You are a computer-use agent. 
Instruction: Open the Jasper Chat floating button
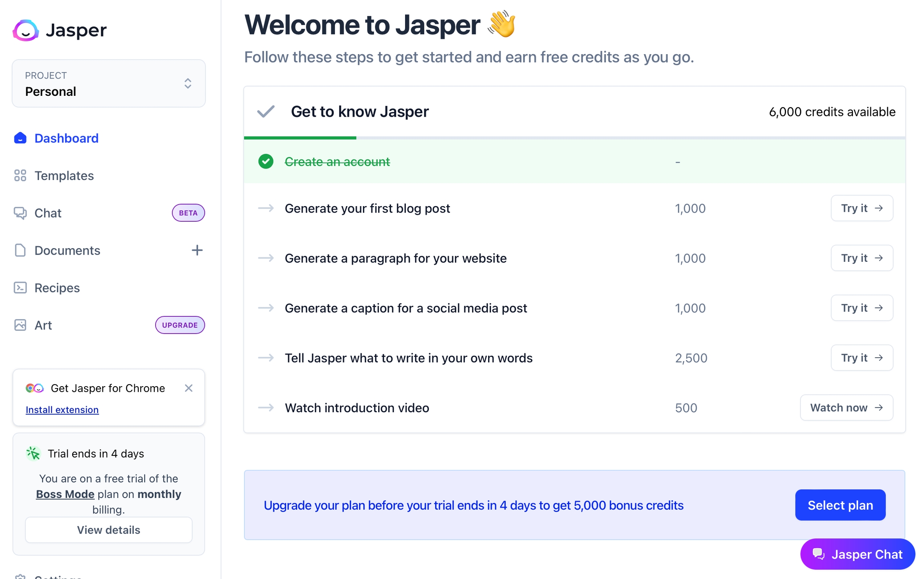857,554
